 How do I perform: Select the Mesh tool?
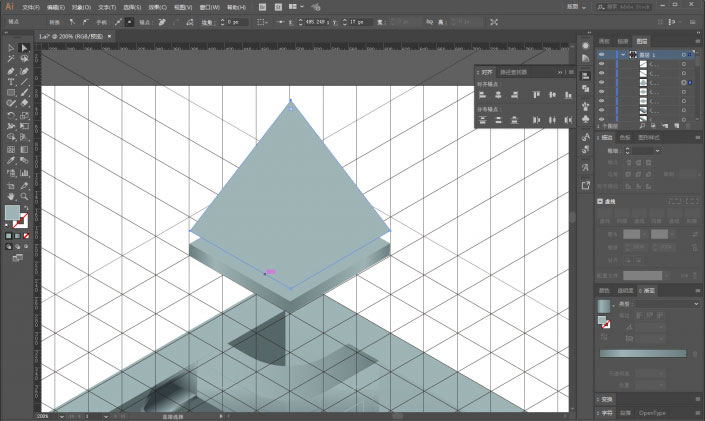[11, 149]
